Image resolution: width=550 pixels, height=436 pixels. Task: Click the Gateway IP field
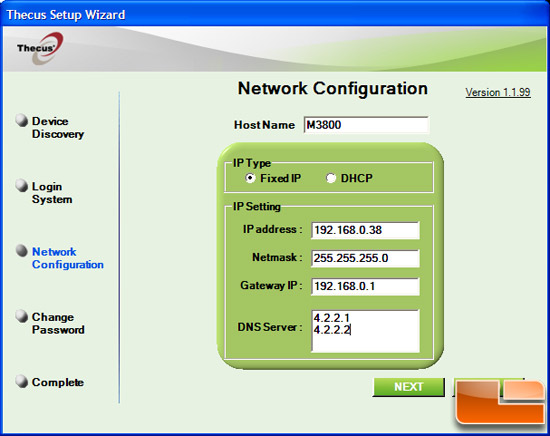point(365,286)
